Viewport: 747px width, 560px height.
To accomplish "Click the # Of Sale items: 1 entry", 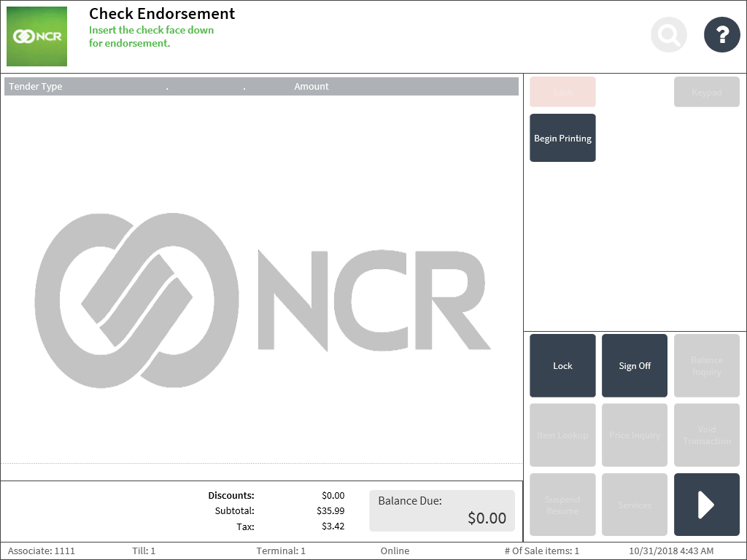I will [x=542, y=551].
